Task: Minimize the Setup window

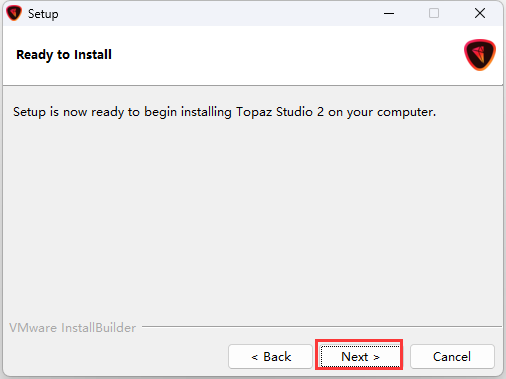Action: click(x=389, y=13)
